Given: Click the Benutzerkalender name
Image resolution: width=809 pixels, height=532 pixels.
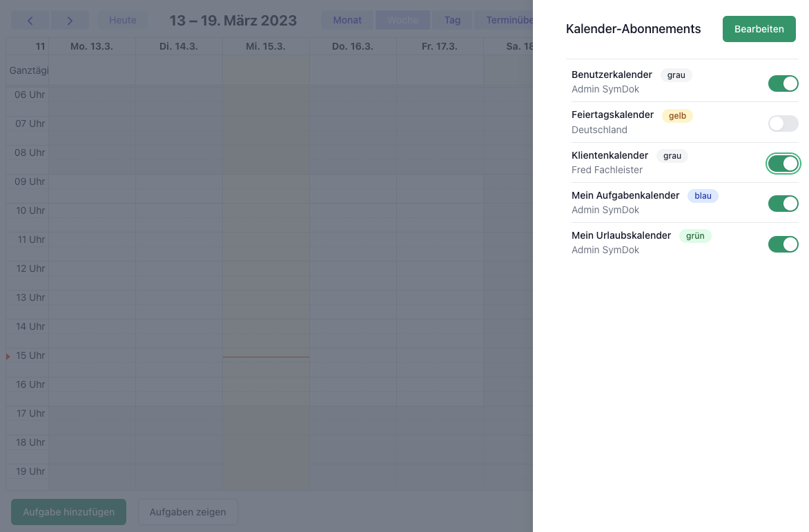Looking at the screenshot, I should (x=612, y=75).
